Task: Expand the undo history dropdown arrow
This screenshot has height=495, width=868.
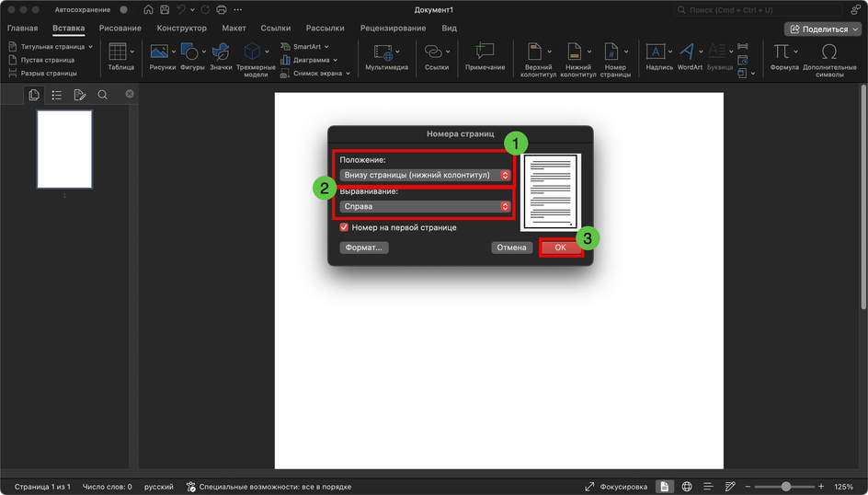Action: pyautogui.click(x=193, y=9)
